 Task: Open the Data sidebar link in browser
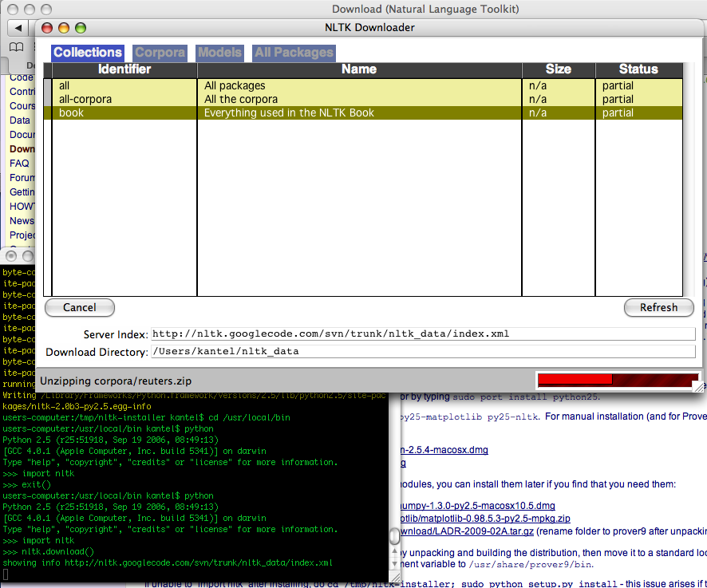[x=20, y=120]
